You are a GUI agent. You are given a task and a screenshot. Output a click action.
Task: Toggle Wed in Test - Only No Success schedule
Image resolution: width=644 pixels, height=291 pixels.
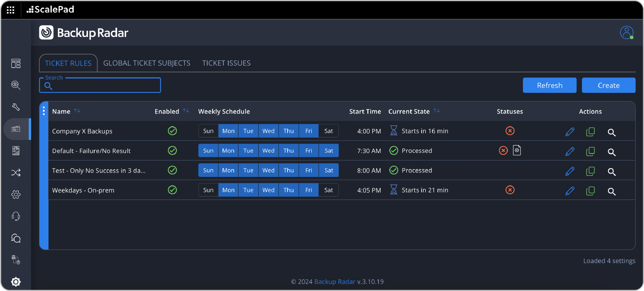(268, 170)
